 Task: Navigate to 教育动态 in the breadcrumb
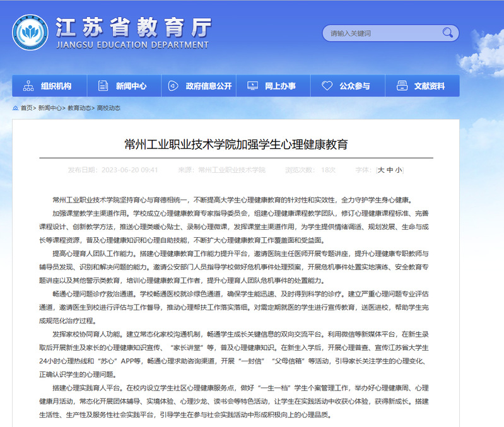[79, 108]
